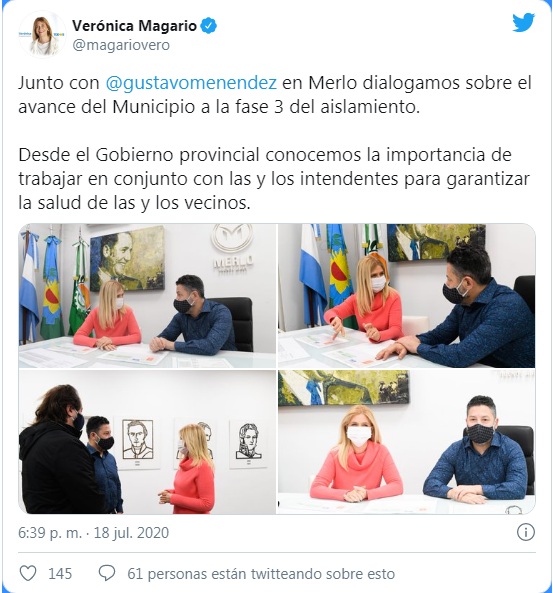
Task: Open photo of woman pointing at documents
Action: pyautogui.click(x=407, y=295)
